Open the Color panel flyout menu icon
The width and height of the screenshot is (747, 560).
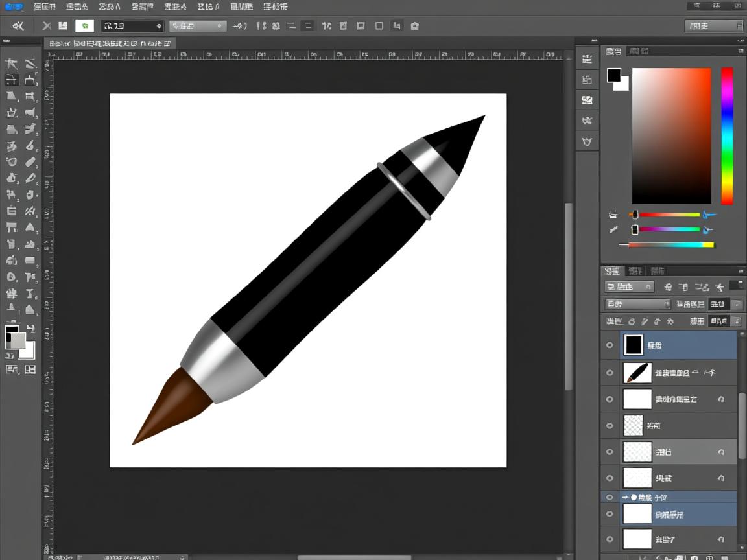[x=741, y=51]
